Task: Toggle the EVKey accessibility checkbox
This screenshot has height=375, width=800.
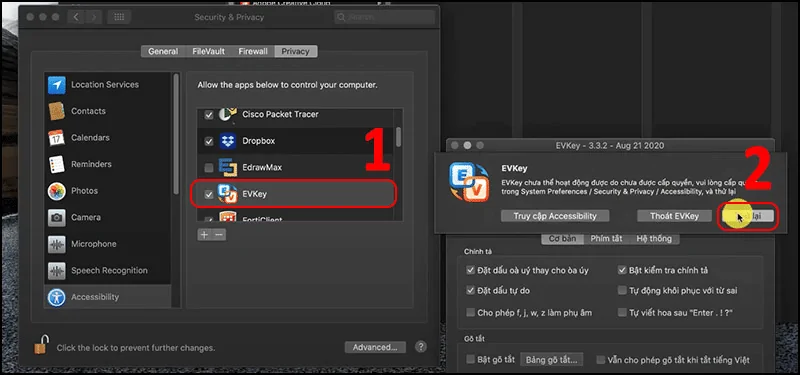Action: point(209,194)
